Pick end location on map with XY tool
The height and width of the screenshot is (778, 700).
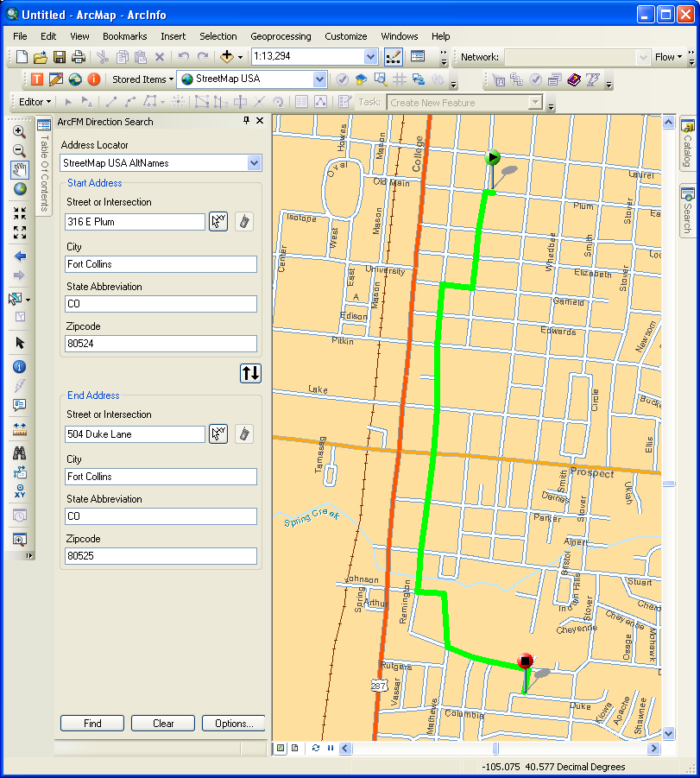coord(218,433)
